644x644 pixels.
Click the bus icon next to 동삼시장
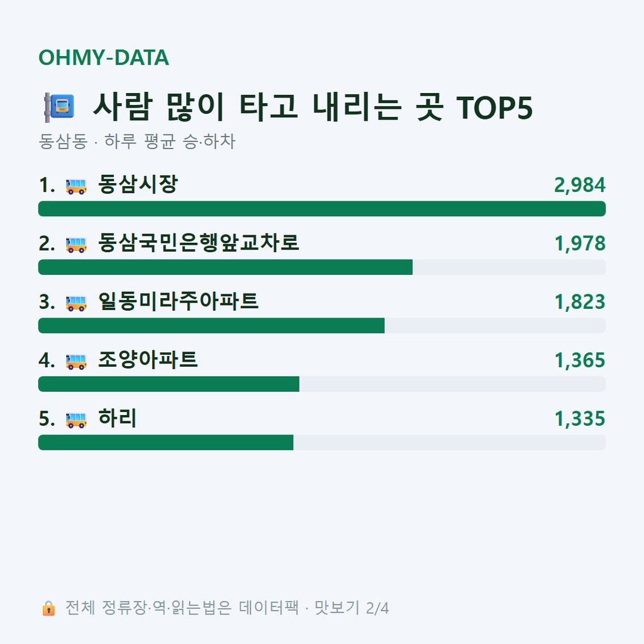[x=76, y=186]
